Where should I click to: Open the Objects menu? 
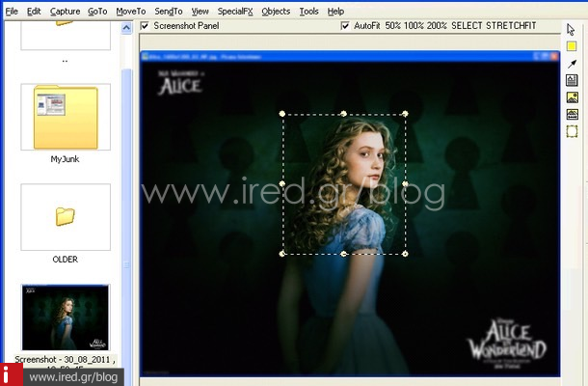click(276, 12)
